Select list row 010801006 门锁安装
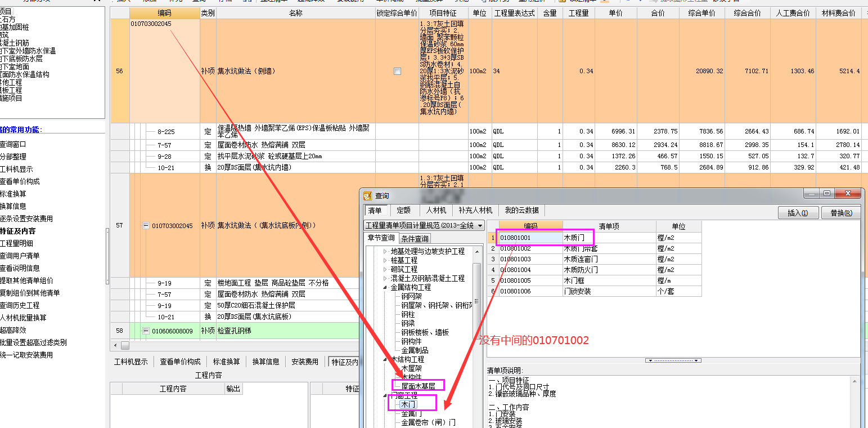868x428 pixels. tap(594, 291)
